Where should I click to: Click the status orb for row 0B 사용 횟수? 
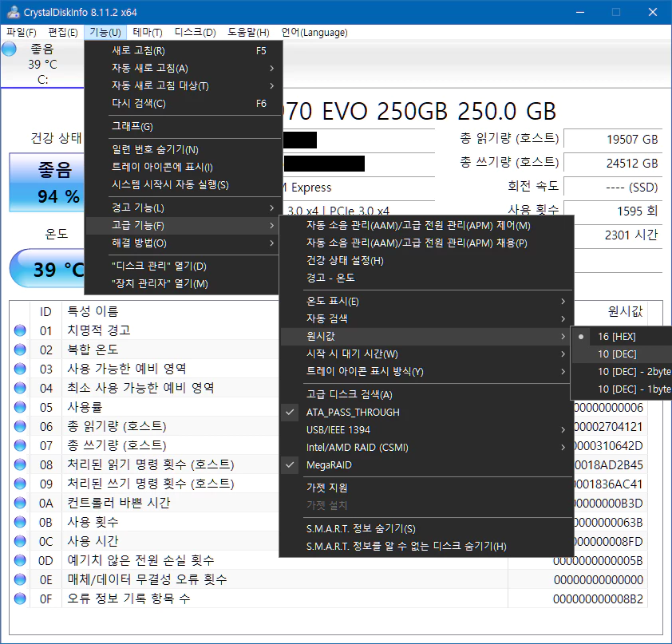click(20, 522)
